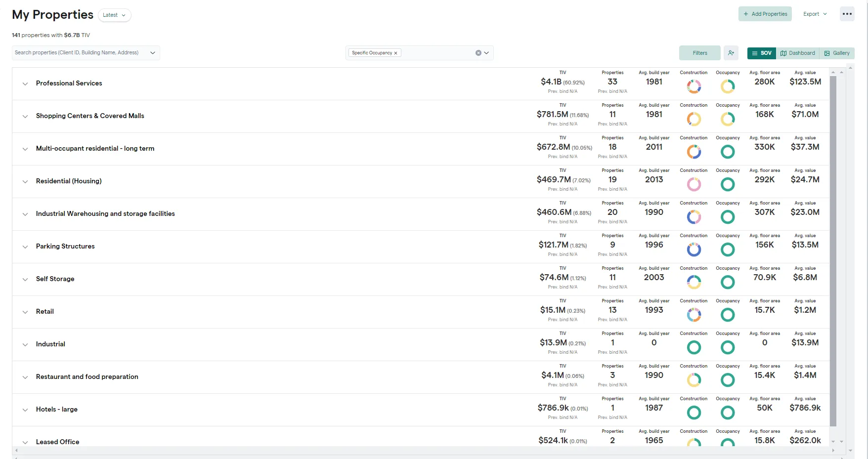This screenshot has height=459, width=868.
Task: Expand Shopping Centers & Covered Malls group
Action: point(25,116)
